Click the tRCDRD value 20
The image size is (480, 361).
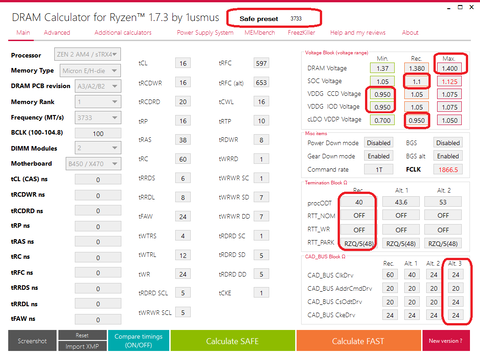point(183,102)
